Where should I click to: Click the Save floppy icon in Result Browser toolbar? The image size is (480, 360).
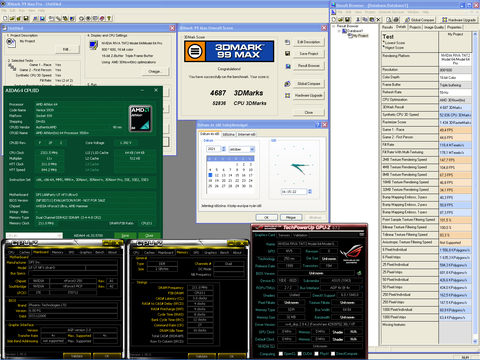pyautogui.click(x=347, y=20)
